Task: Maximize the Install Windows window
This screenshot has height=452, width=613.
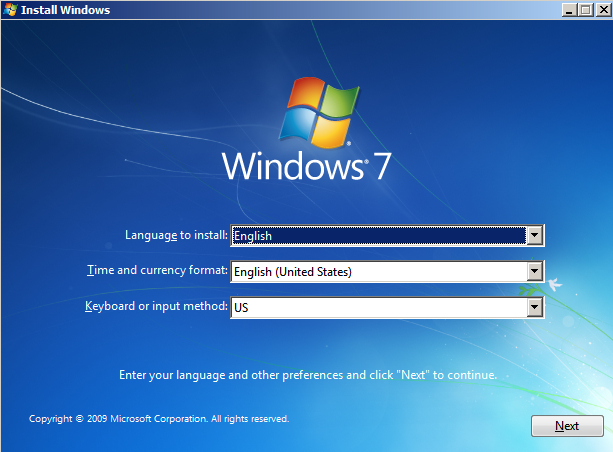Action: point(586,10)
